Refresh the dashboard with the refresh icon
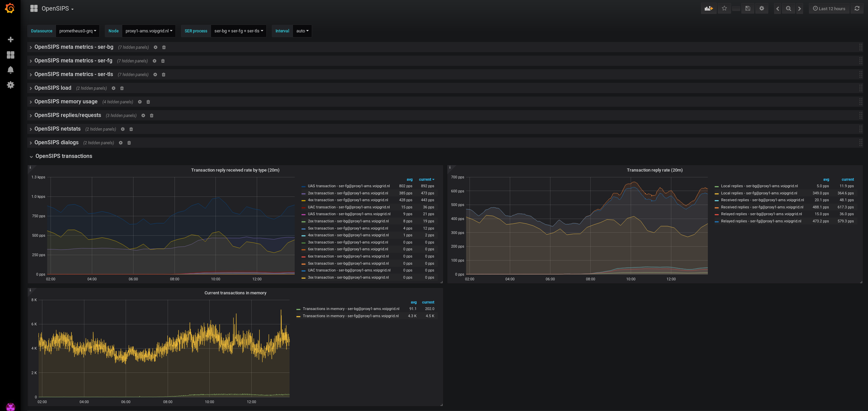Viewport: 868px width, 411px height. point(857,9)
